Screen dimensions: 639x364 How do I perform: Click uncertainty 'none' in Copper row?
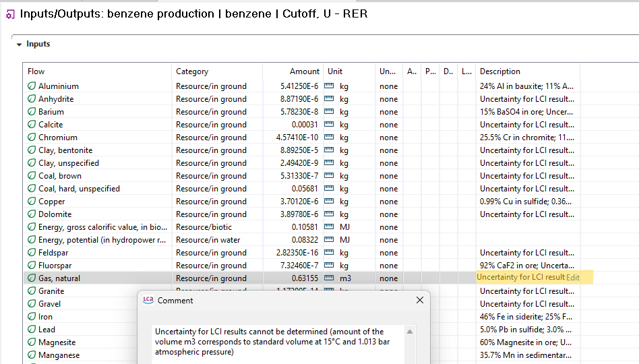click(388, 202)
